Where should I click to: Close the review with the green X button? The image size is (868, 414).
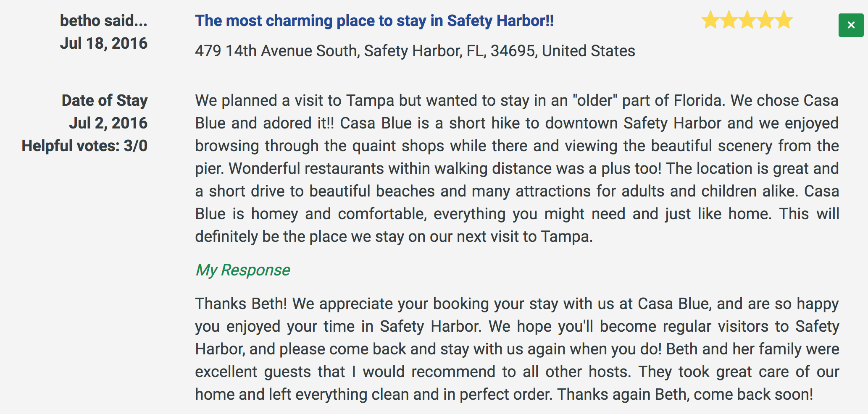(x=851, y=25)
